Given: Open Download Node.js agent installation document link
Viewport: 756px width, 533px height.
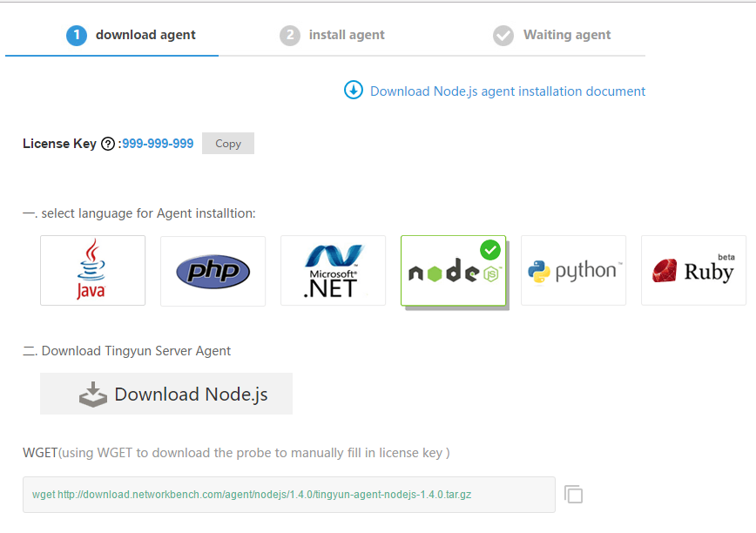Looking at the screenshot, I should pos(507,91).
